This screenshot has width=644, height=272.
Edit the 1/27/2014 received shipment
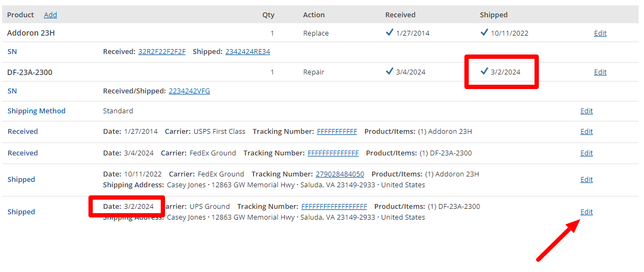[x=586, y=132]
